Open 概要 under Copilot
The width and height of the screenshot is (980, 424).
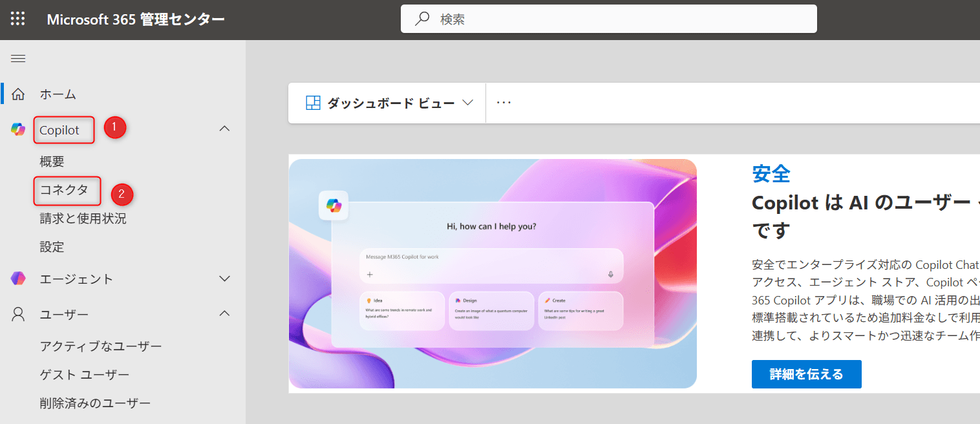pyautogui.click(x=52, y=162)
